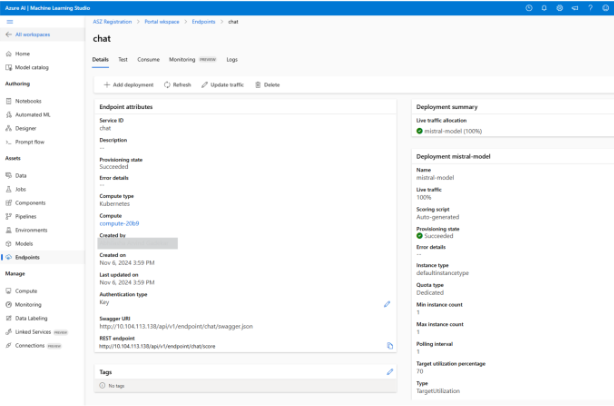
Task: Open Data Labeling in sidebar
Action: pos(26,318)
